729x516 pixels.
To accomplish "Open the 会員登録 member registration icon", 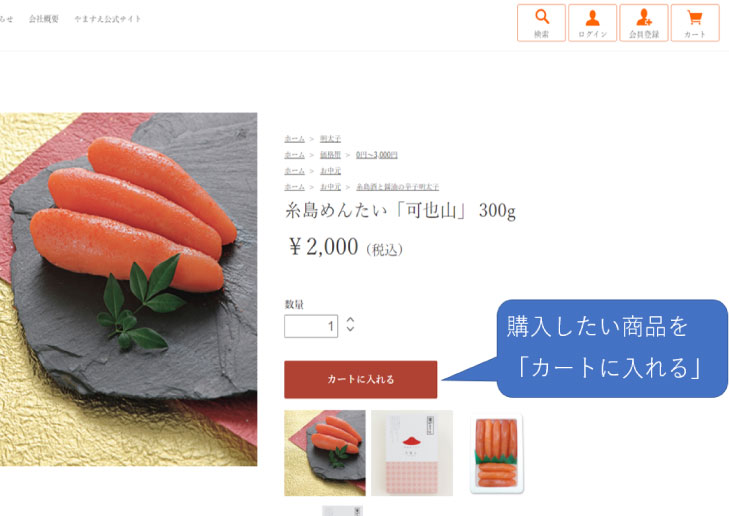I will 644,23.
